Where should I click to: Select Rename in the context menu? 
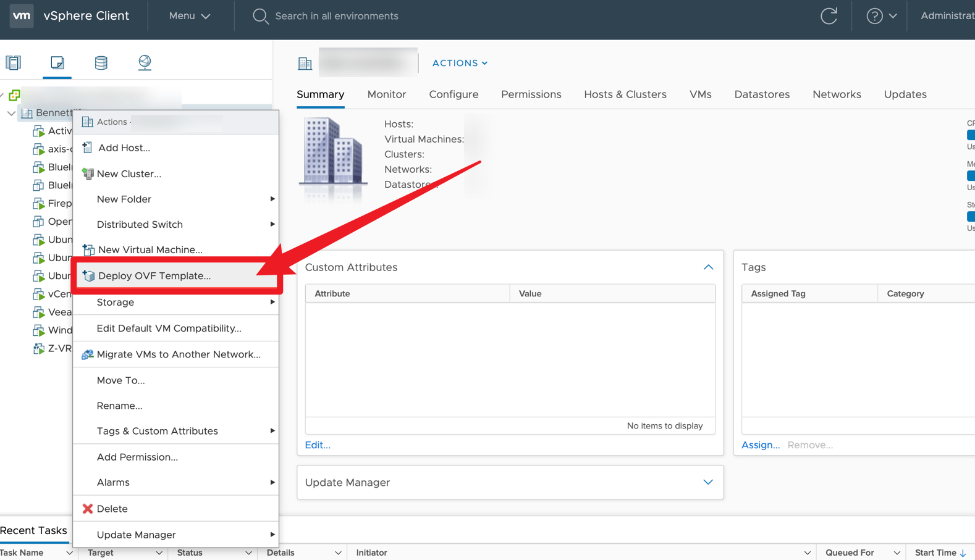[x=176, y=406]
